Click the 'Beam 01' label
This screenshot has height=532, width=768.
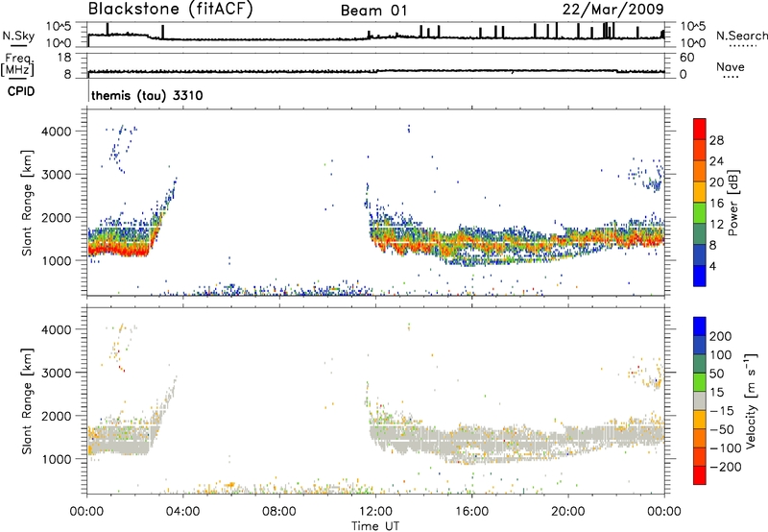tap(373, 11)
